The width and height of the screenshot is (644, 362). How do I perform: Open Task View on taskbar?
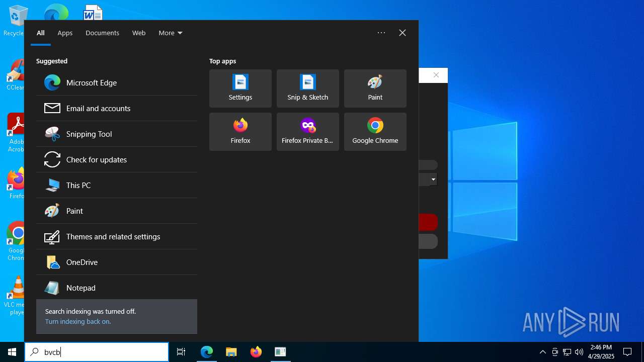click(x=181, y=352)
